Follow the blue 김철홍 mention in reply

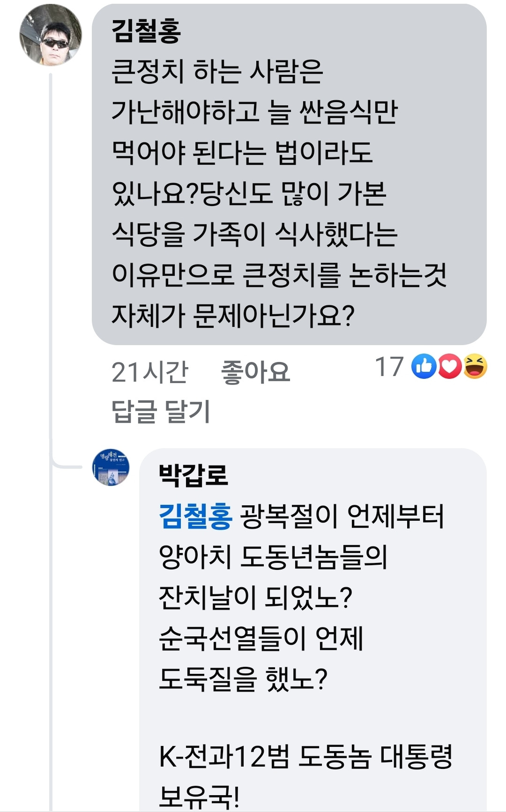coord(195,516)
